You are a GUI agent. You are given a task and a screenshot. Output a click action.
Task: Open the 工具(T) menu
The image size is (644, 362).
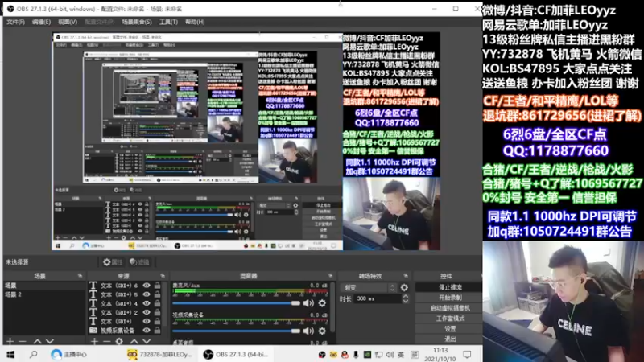(x=168, y=22)
